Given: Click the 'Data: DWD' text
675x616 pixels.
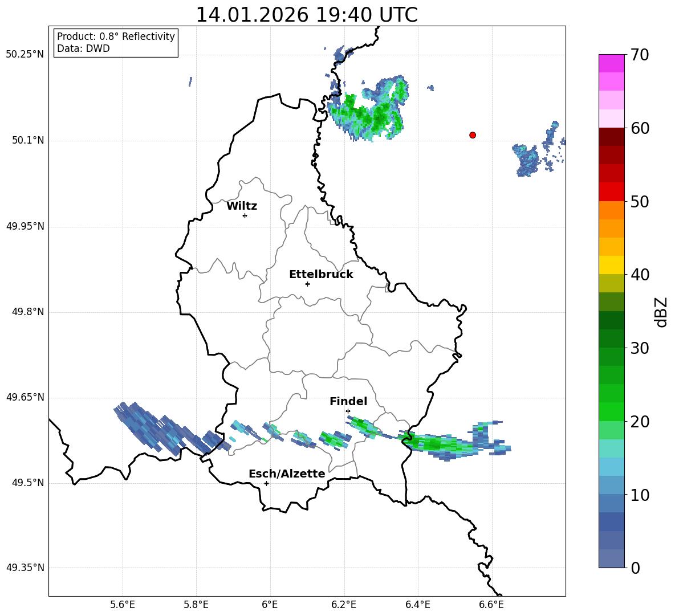Looking at the screenshot, I should click(83, 48).
